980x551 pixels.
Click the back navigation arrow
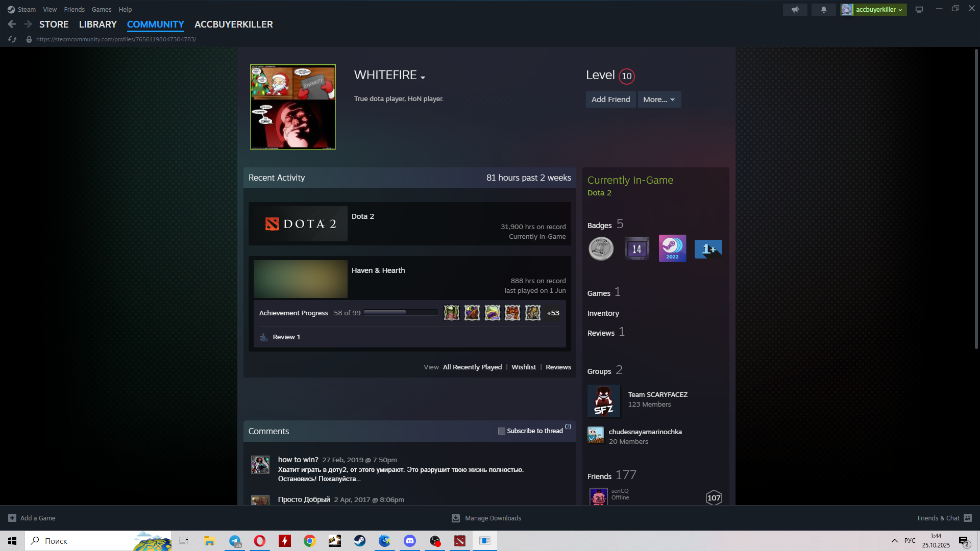point(12,24)
